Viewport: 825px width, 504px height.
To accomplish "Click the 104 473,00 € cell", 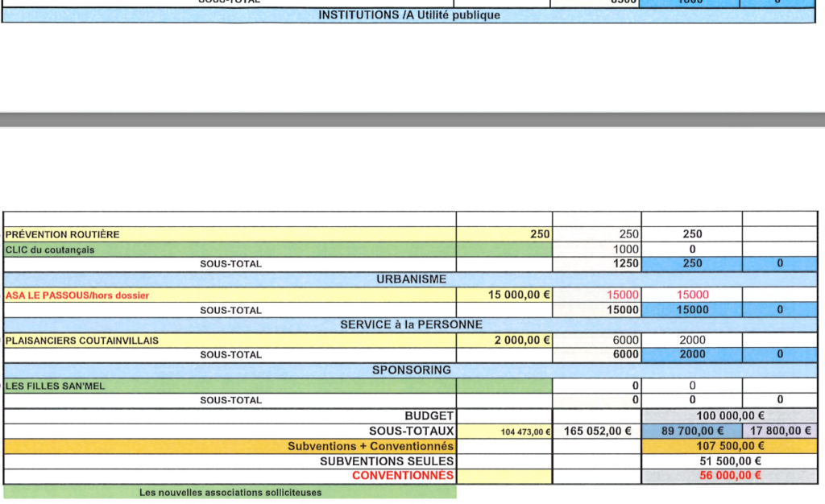I will pyautogui.click(x=504, y=432).
